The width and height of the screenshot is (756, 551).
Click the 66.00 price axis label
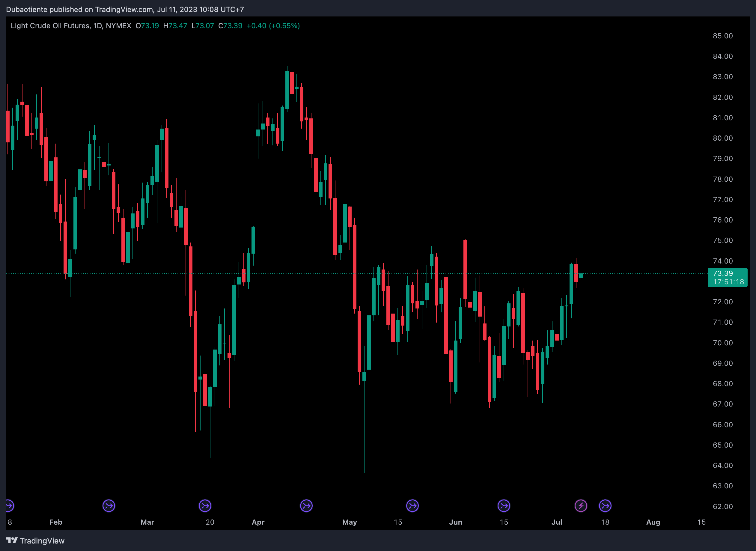tap(723, 424)
